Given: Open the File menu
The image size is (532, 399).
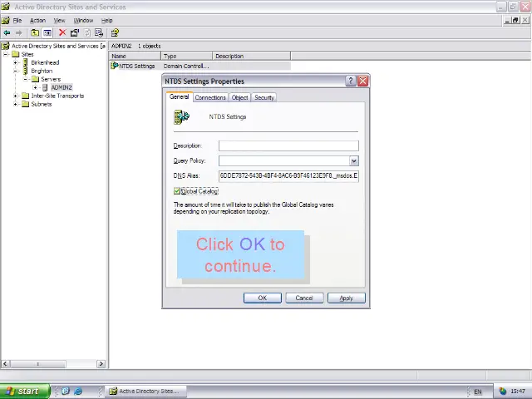Looking at the screenshot, I should [x=17, y=20].
